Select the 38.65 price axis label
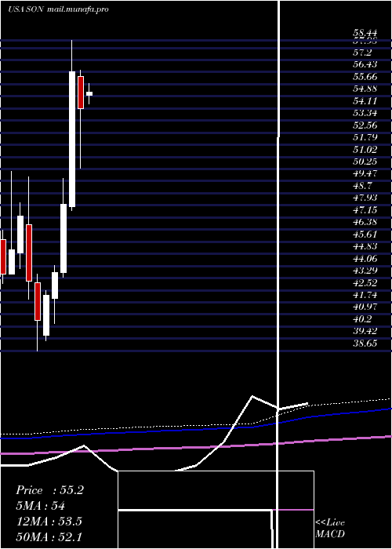The image size is (392, 549). point(365,344)
